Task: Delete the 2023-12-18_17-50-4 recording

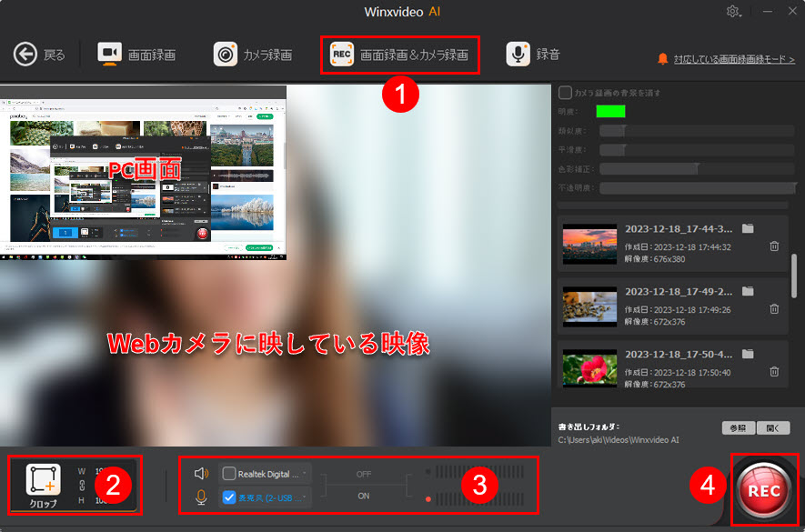Action: coord(774,371)
